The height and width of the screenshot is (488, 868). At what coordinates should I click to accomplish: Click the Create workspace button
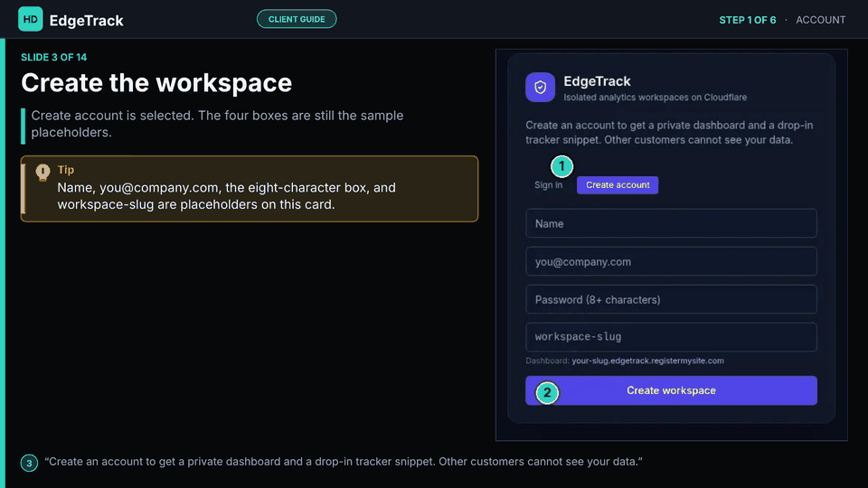(671, 390)
